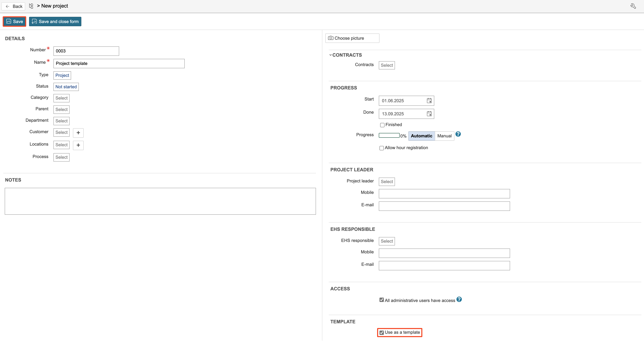
Task: Click the Start date calendar icon
Action: pos(429,101)
